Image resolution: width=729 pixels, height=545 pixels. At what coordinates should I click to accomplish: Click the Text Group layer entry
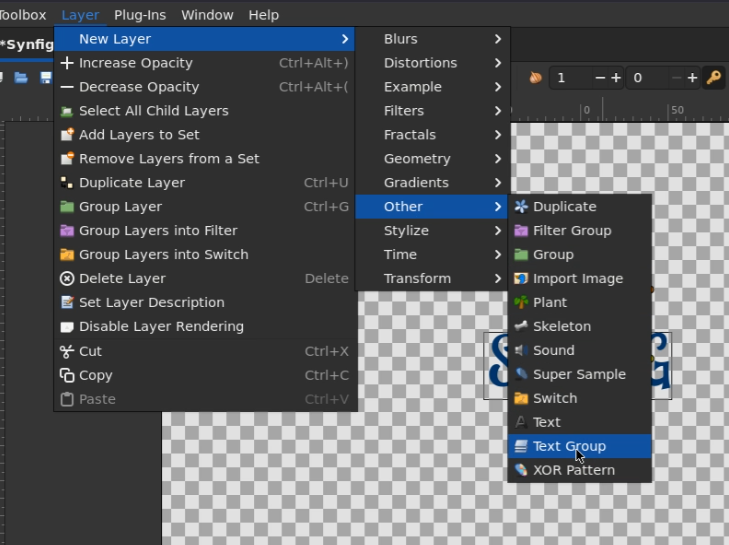tap(580, 446)
